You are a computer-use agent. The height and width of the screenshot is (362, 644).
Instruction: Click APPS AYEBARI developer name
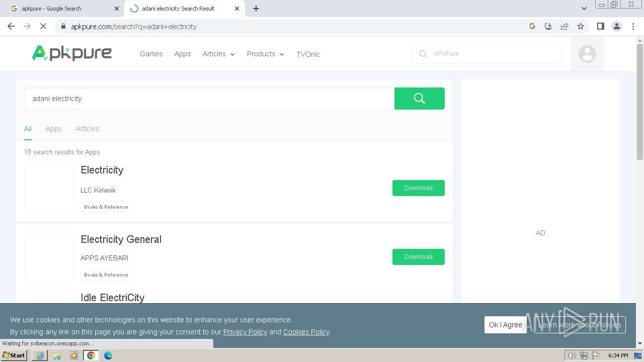(105, 258)
